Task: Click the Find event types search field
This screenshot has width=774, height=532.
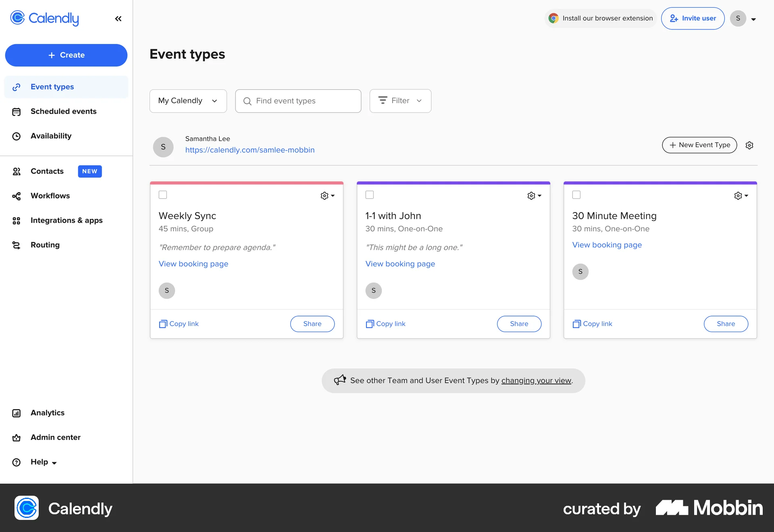Action: (x=298, y=101)
